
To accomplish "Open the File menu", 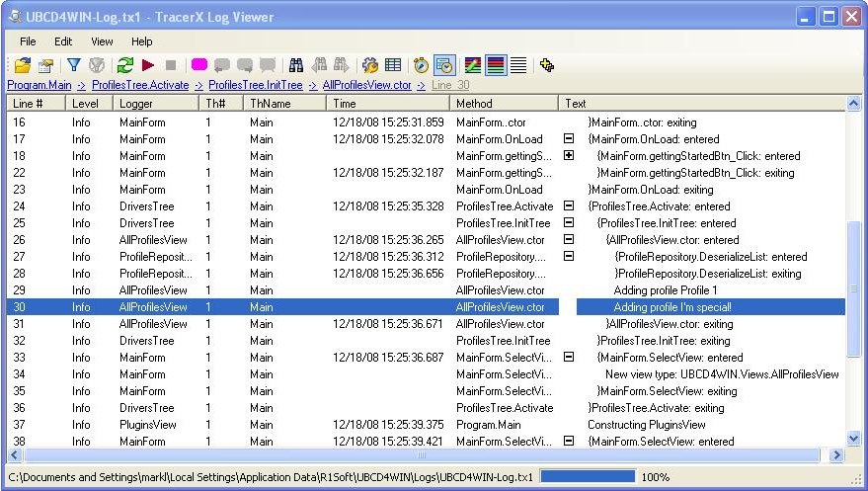I will click(28, 41).
